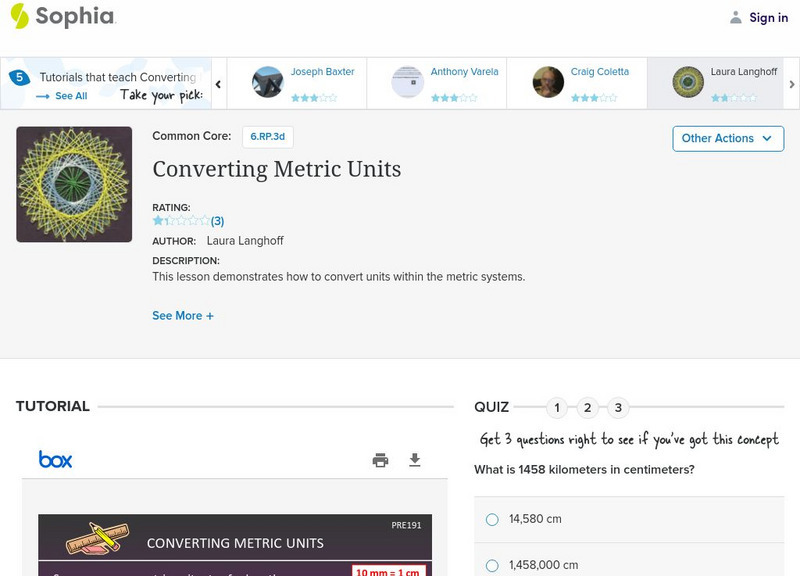Click the Sophia logo
Screen dimensions: 800x576
[63, 16]
